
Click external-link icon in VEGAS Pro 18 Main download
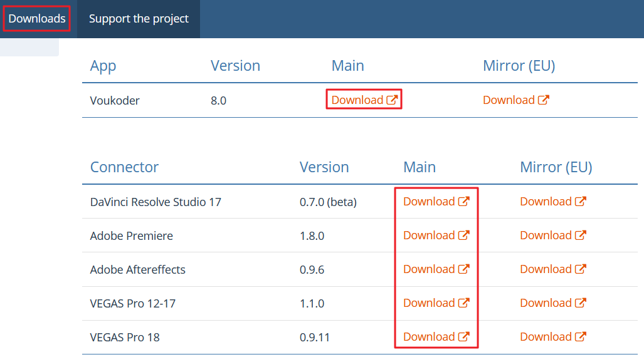[x=463, y=336]
